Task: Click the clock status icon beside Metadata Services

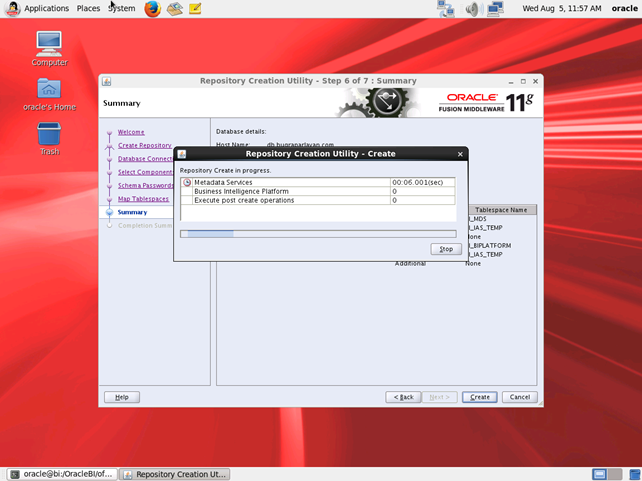Action: pos(187,182)
